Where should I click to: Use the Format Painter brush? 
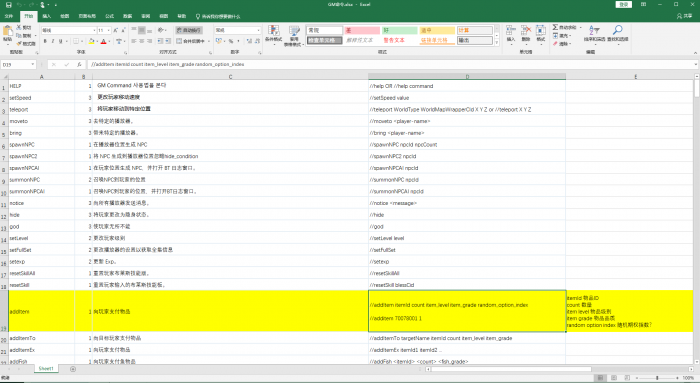coord(19,43)
